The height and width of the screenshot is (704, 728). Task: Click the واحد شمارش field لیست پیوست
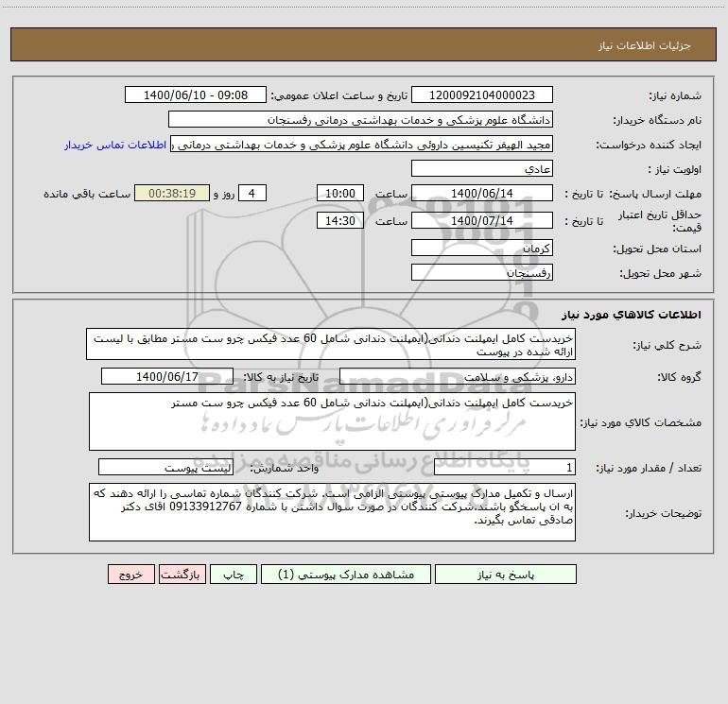(165, 468)
